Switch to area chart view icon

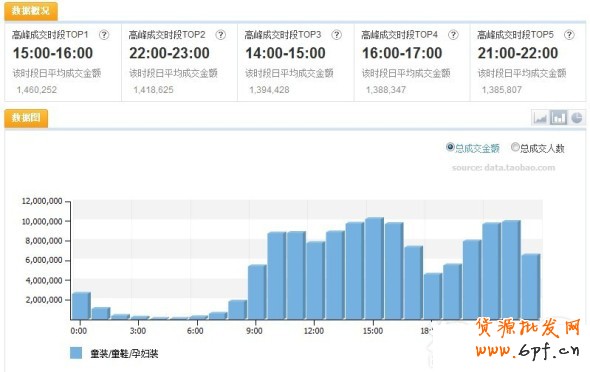pyautogui.click(x=540, y=118)
